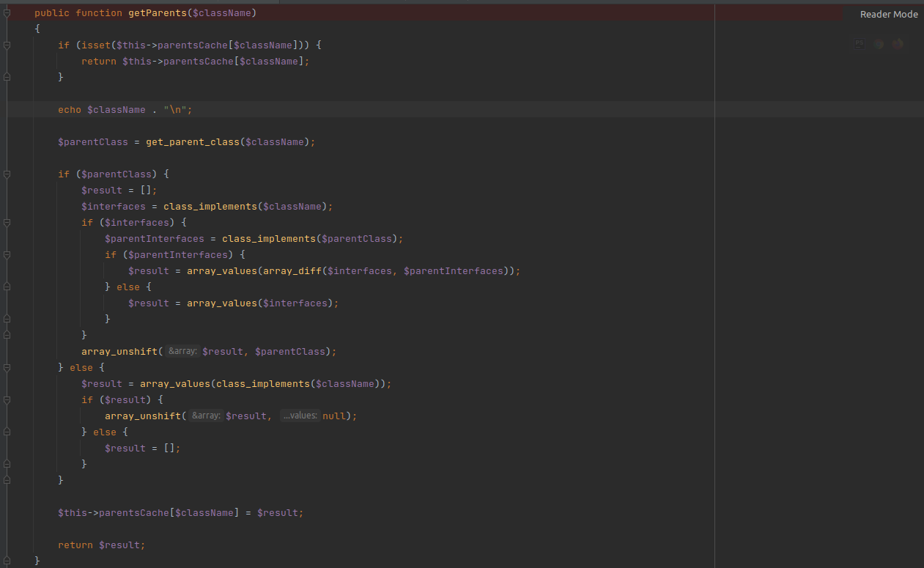Collapse the if ($parentInterfaces) block
Viewport: 924px width, 568px height.
(7, 255)
